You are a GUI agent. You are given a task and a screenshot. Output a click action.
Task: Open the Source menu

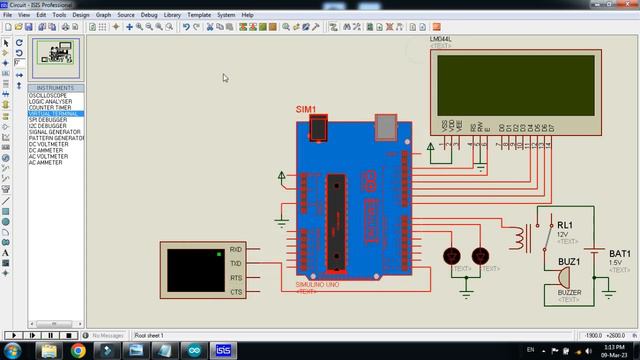[x=126, y=15]
